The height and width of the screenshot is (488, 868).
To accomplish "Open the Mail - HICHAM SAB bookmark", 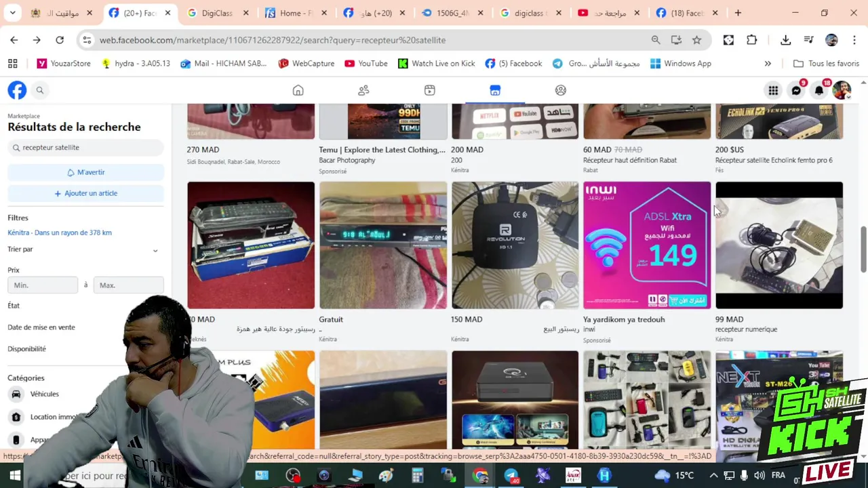I will [x=224, y=63].
